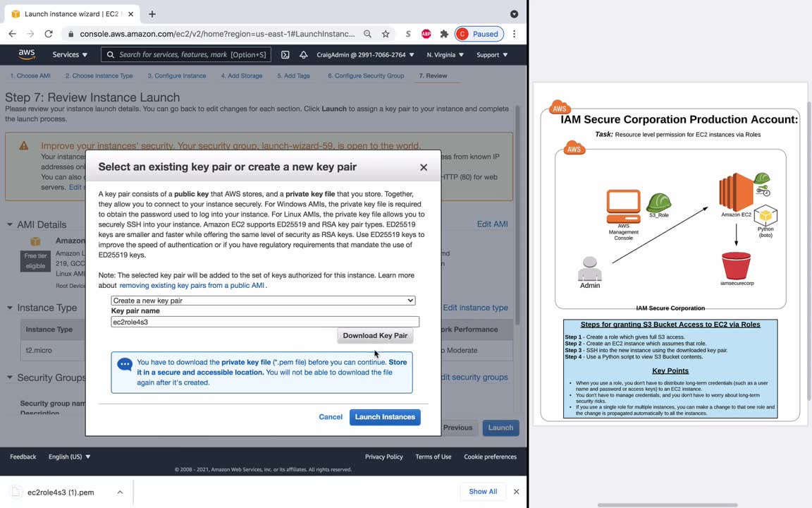Viewport: 812px width, 508px height.
Task: Open a new browser tab
Action: [x=152, y=14]
